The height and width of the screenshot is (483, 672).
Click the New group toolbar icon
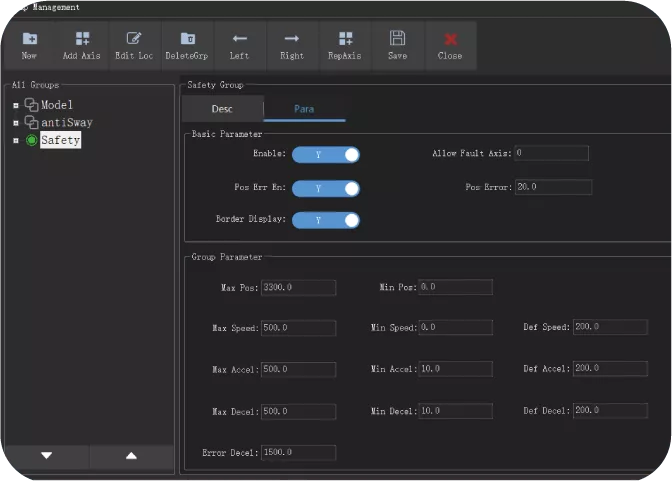(x=29, y=39)
